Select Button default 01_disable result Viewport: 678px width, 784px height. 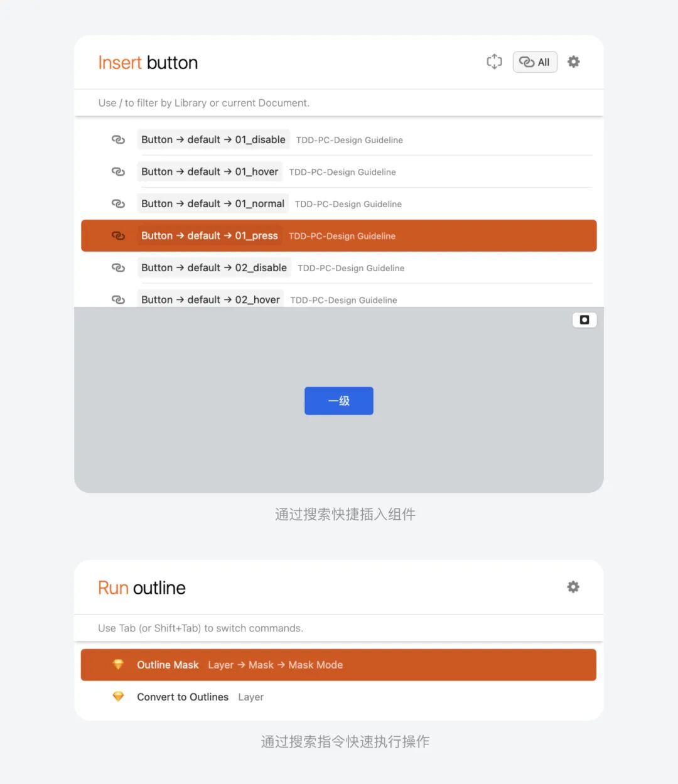point(339,139)
